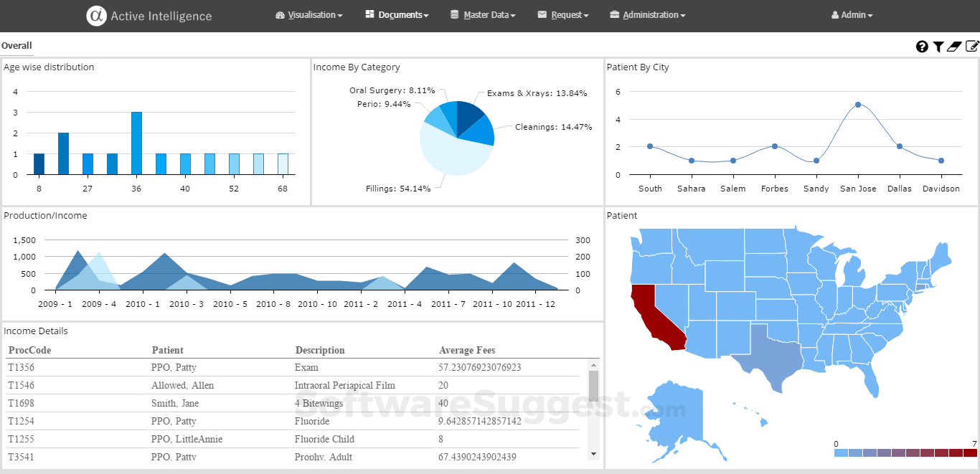Select the eraser clear-filter icon
Image resolution: width=980 pixels, height=474 pixels.
pos(953,46)
